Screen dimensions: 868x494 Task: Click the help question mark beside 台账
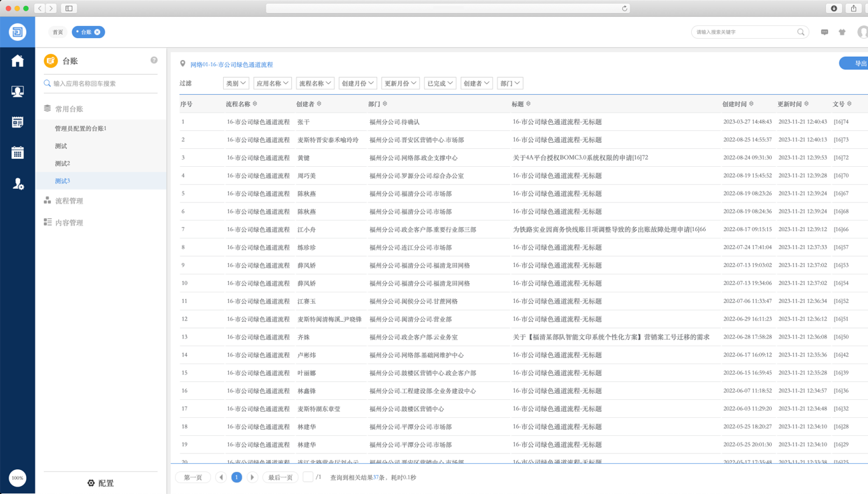[154, 60]
